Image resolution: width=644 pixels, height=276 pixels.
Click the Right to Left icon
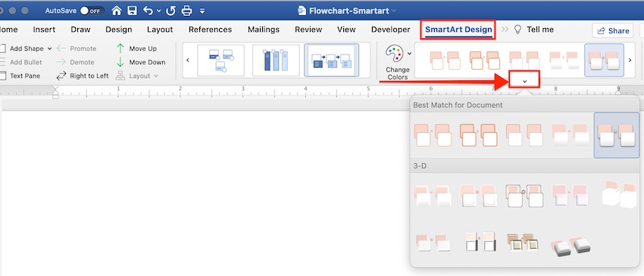(x=61, y=76)
